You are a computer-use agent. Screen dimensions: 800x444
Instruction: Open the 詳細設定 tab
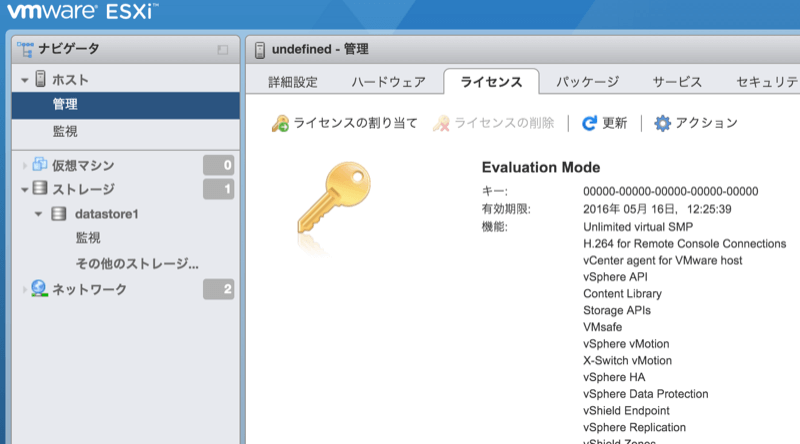(x=293, y=82)
